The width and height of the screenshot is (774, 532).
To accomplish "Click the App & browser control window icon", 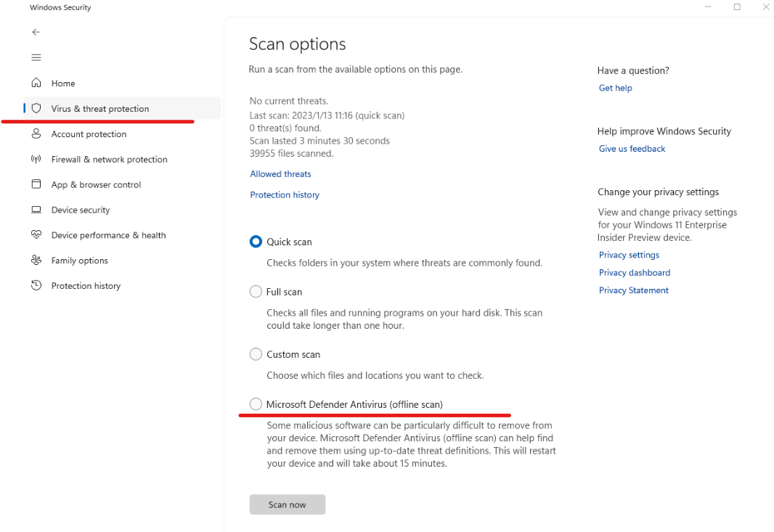I will (36, 184).
